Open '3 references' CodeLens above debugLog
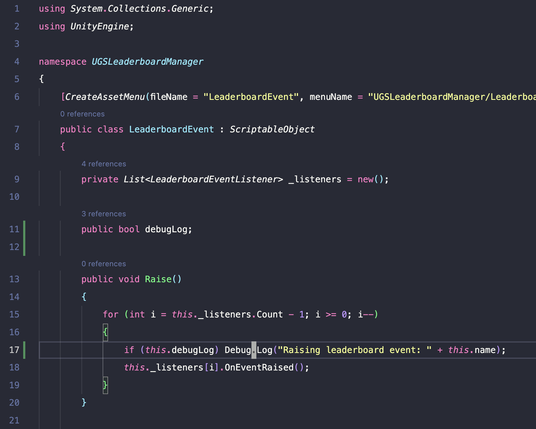 (104, 214)
